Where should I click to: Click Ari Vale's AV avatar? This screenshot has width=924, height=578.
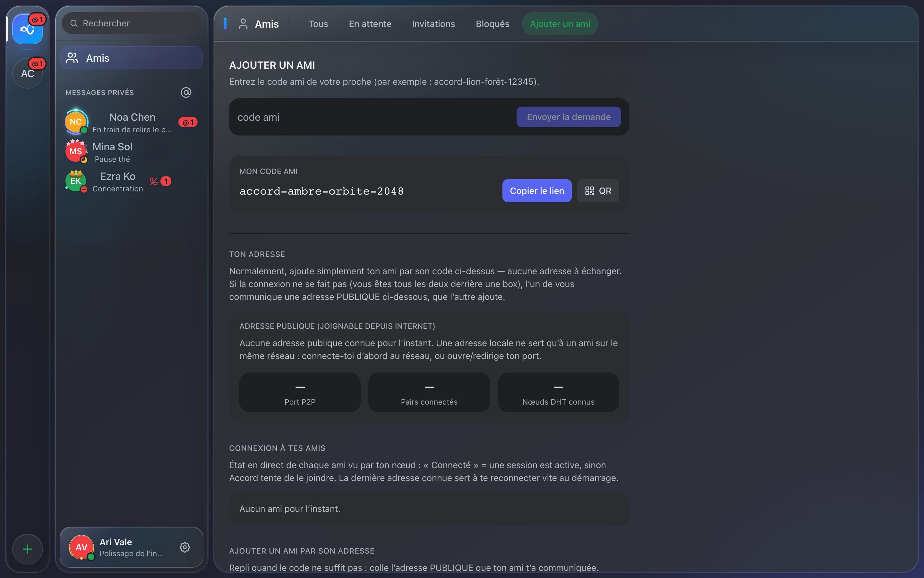[81, 547]
